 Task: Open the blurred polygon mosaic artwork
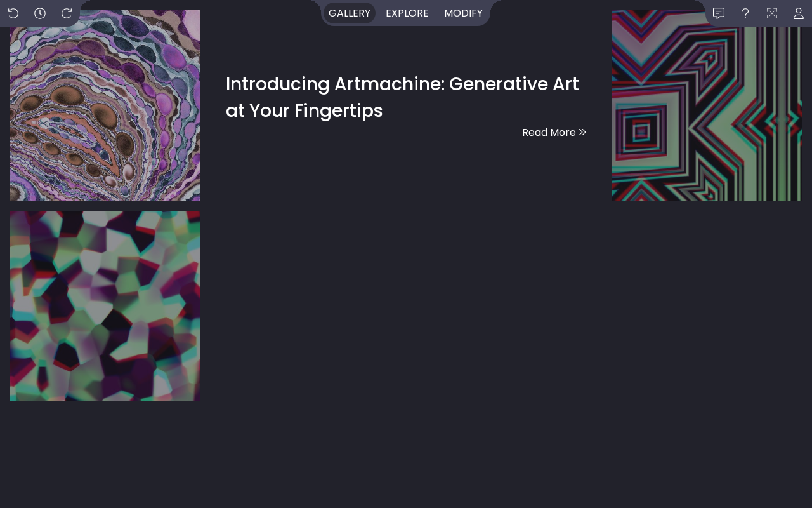[x=105, y=306]
